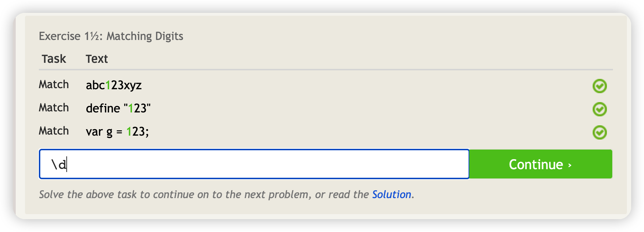The height and width of the screenshot is (232, 644).
Task: Click the second Match task label
Action: pyautogui.click(x=54, y=108)
